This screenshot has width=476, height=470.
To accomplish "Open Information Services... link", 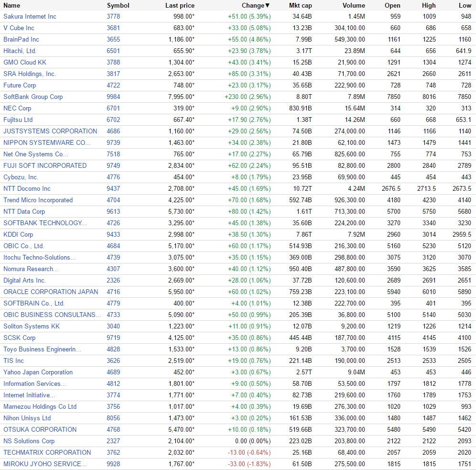I will pos(34,384).
